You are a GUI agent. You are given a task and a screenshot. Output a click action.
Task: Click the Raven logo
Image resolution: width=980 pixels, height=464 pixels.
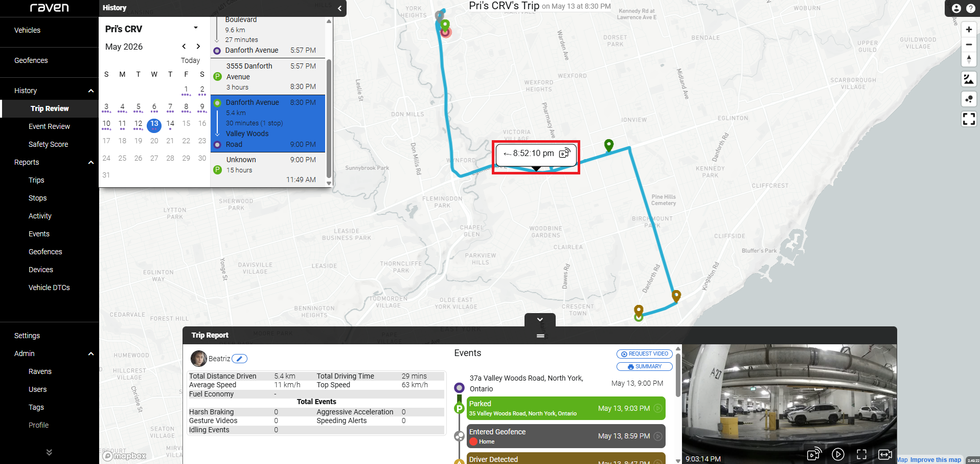[49, 8]
